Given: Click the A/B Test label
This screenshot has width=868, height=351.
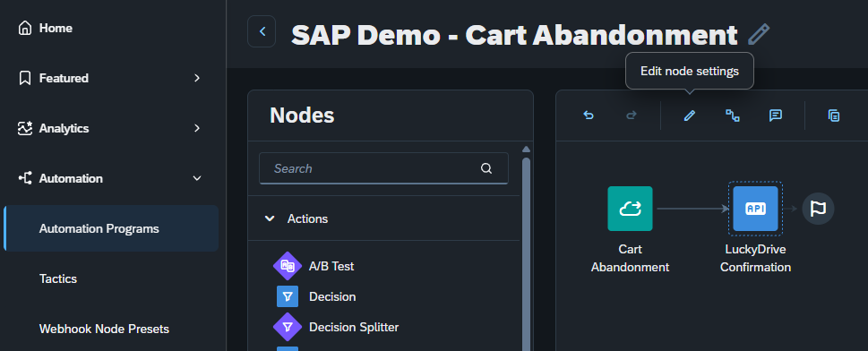Looking at the screenshot, I should 331,266.
